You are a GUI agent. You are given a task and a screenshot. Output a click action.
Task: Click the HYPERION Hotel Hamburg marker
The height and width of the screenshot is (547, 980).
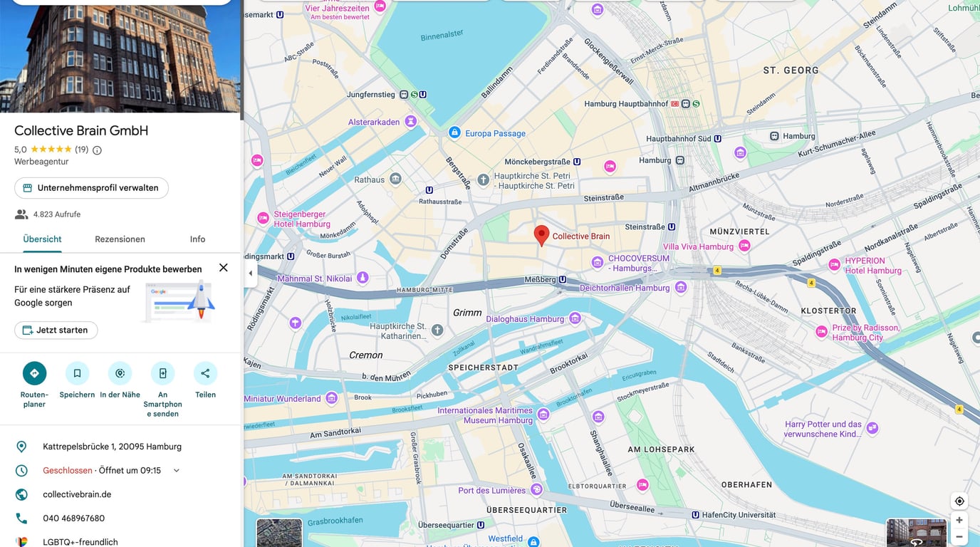pos(834,265)
